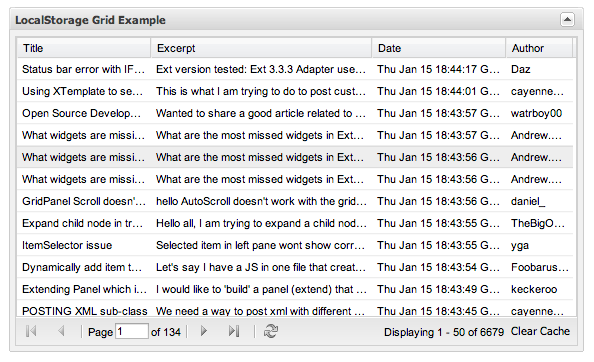Click excerpt 'Ext version tested: Ext 3.3.3 Adapter use...'
The height and width of the screenshot is (362, 594).
click(261, 69)
